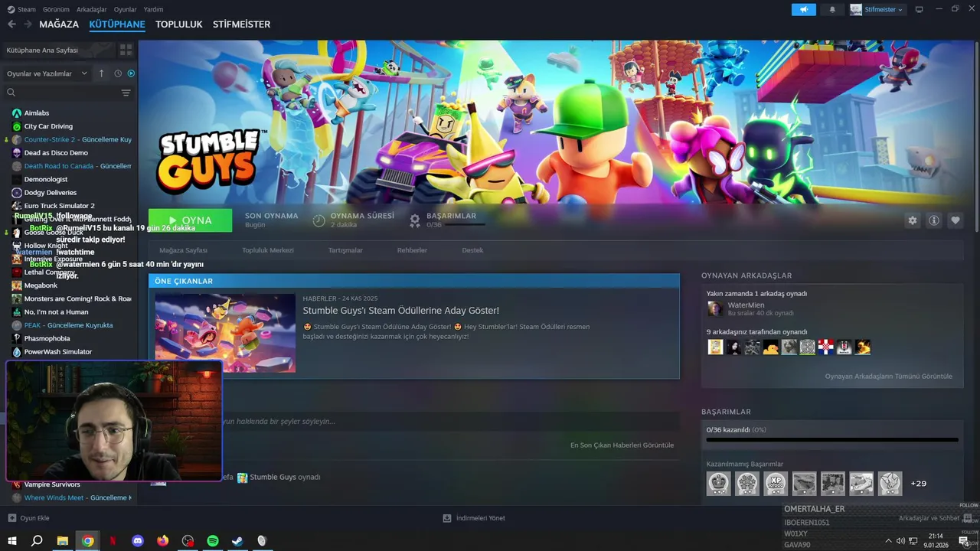The width and height of the screenshot is (980, 551).
Task: Open game info icon
Action: coord(934,220)
